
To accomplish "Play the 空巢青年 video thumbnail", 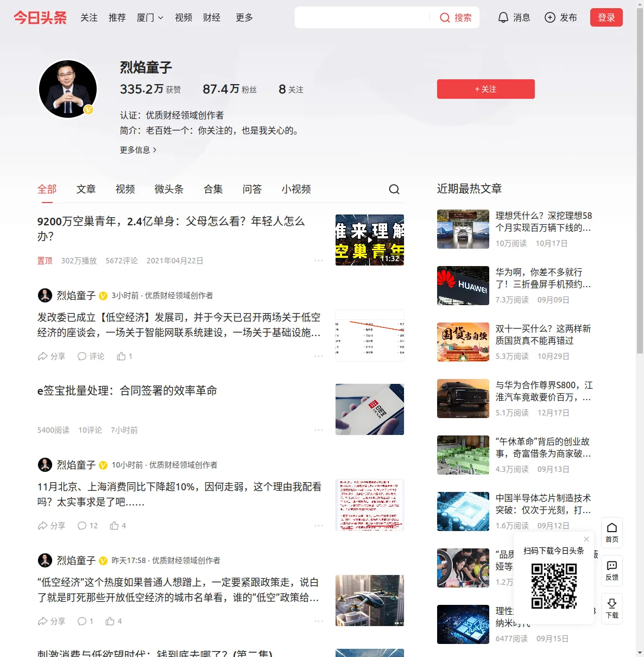I will 370,240.
